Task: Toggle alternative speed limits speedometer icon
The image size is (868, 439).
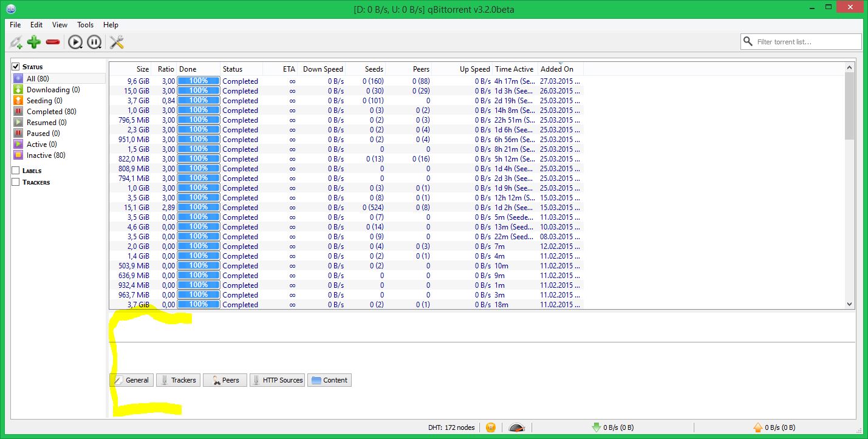Action: [x=516, y=427]
